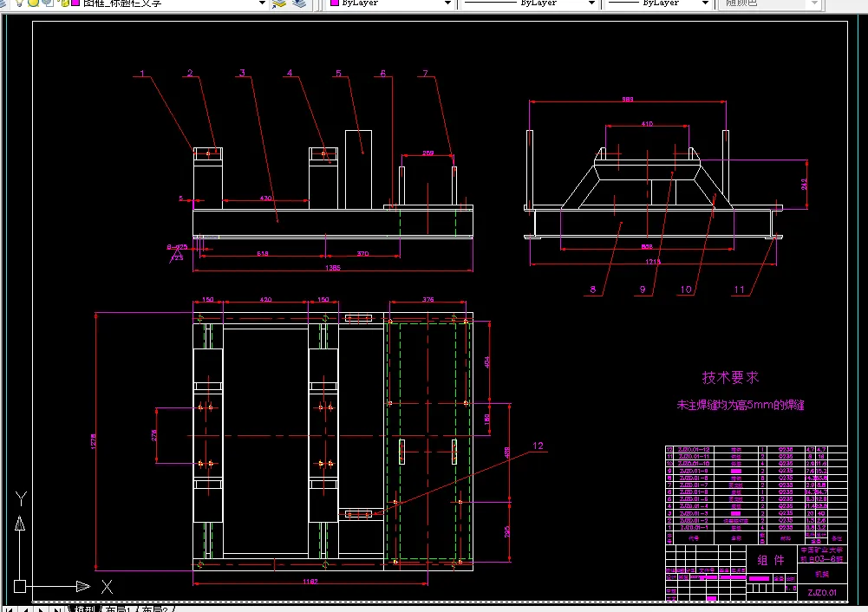
Task: Select parts list entry ZJZ0.01-7
Action: point(694,485)
